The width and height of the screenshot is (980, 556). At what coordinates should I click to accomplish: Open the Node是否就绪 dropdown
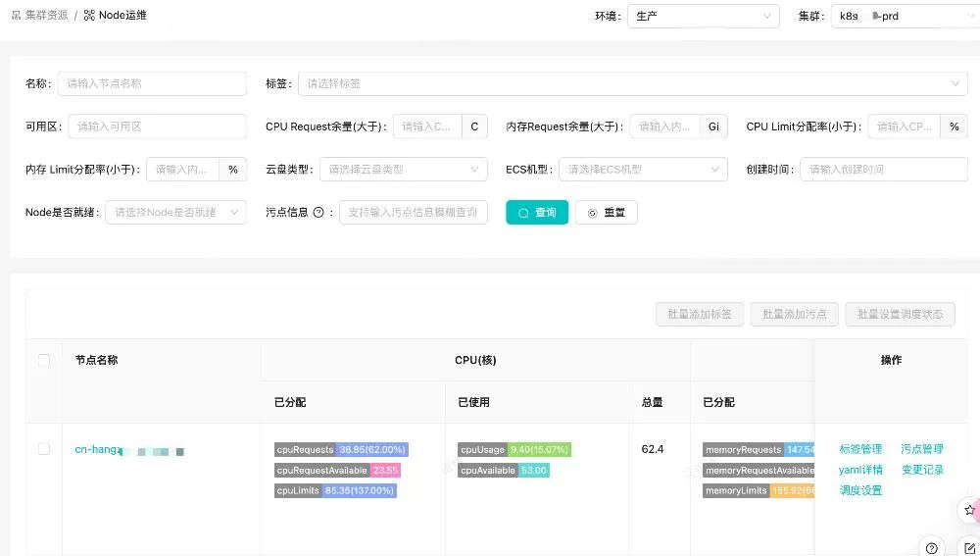pos(175,212)
